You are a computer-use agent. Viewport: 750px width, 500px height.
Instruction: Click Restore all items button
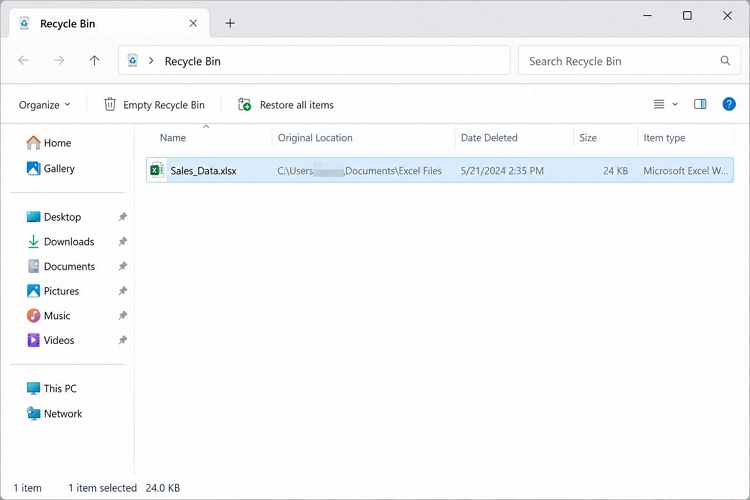tap(286, 105)
